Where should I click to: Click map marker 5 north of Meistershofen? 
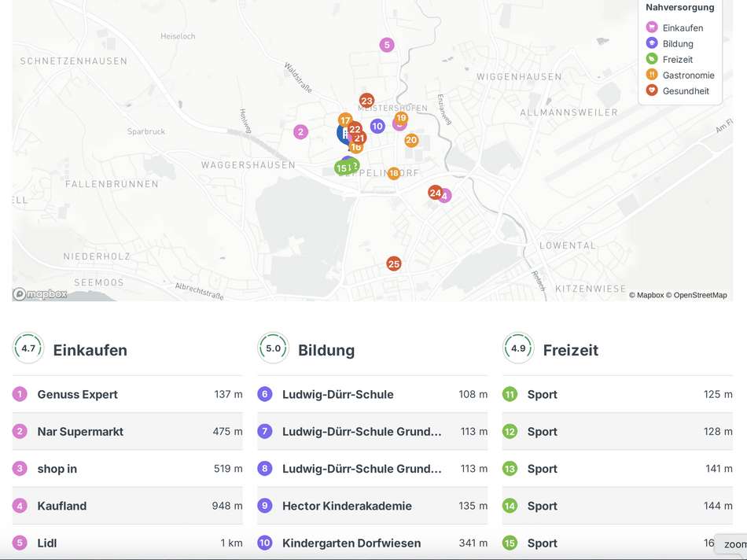(x=386, y=45)
